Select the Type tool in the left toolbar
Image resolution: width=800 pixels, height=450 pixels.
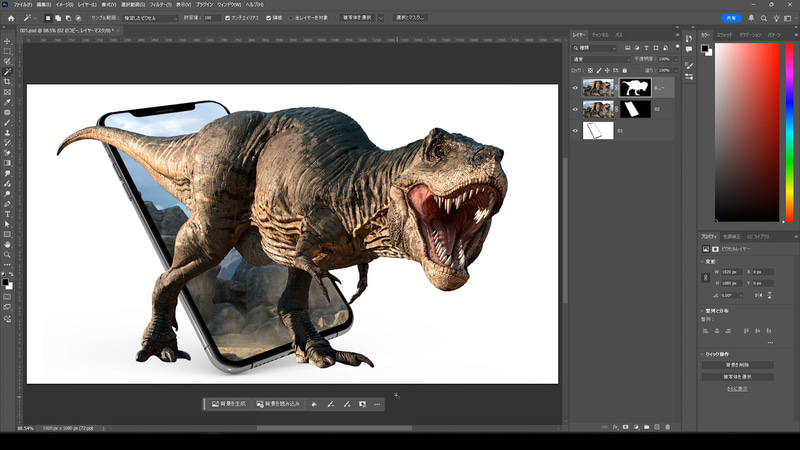pyautogui.click(x=7, y=213)
